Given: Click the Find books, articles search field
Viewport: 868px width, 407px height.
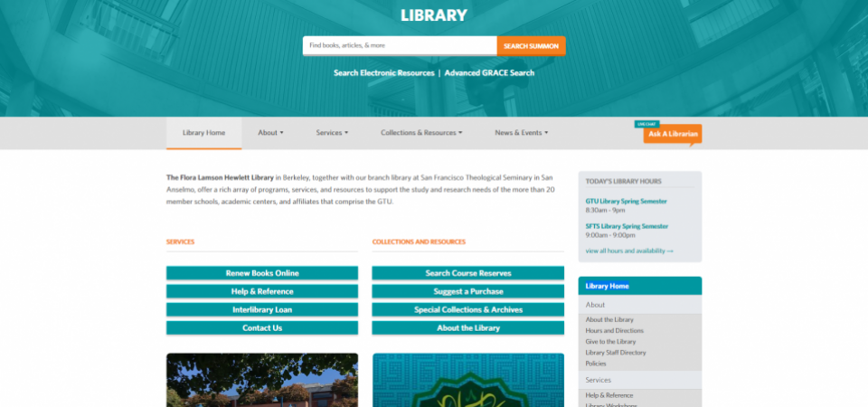Looking at the screenshot, I should [x=400, y=45].
